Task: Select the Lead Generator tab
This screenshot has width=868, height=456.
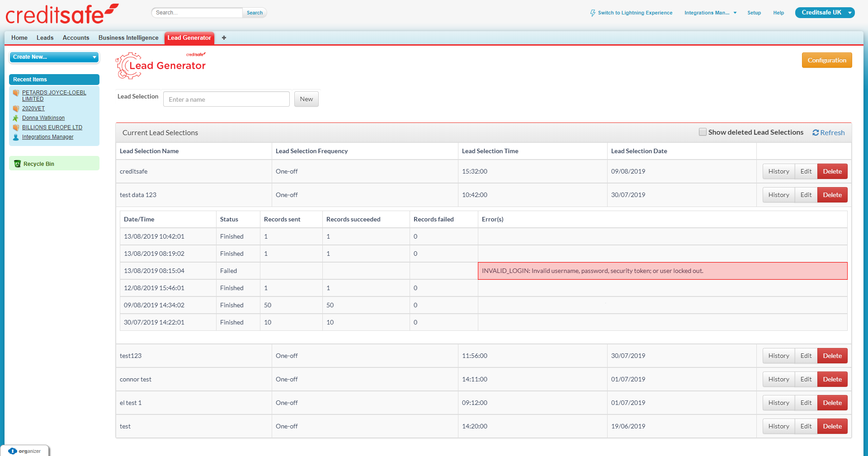Action: click(x=189, y=38)
